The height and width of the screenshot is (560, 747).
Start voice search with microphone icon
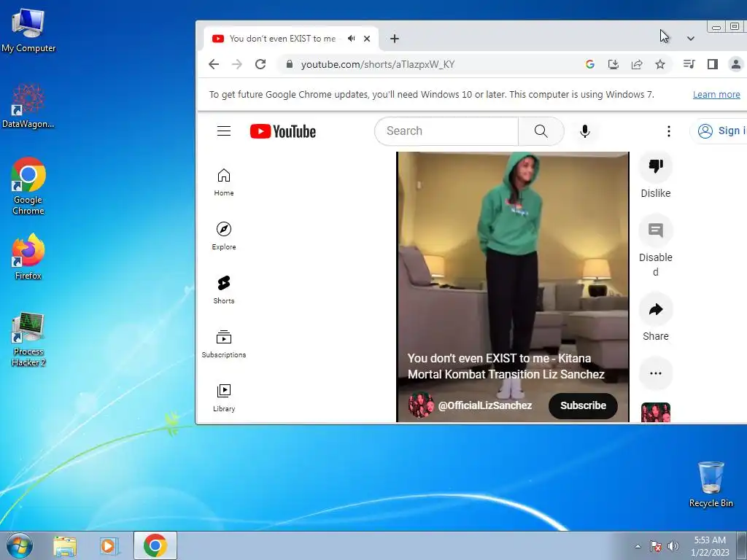coord(584,131)
